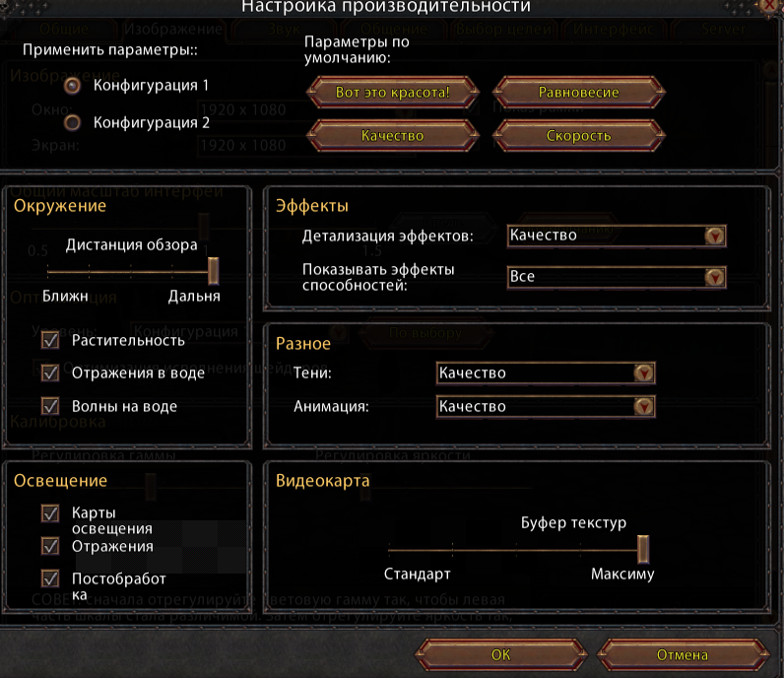The height and width of the screenshot is (678, 784).
Task: Click the Дистанция обзора slider handle
Action: (x=214, y=271)
